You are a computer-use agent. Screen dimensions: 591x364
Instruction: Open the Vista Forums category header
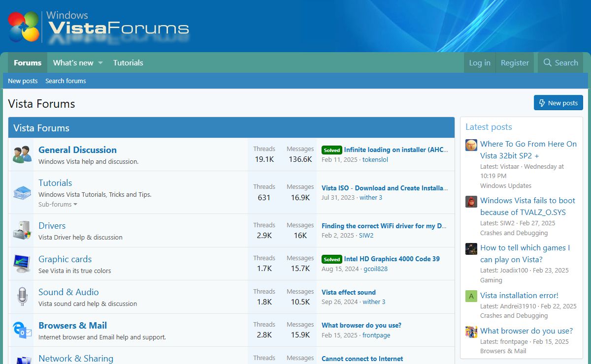pyautogui.click(x=41, y=128)
